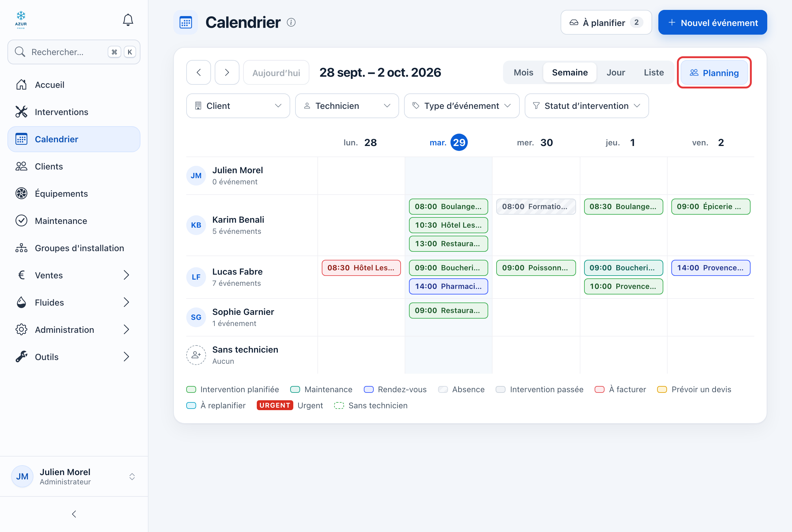The width and height of the screenshot is (792, 532).
Task: Open the 10:00 Provence maintenance event
Action: (x=623, y=286)
